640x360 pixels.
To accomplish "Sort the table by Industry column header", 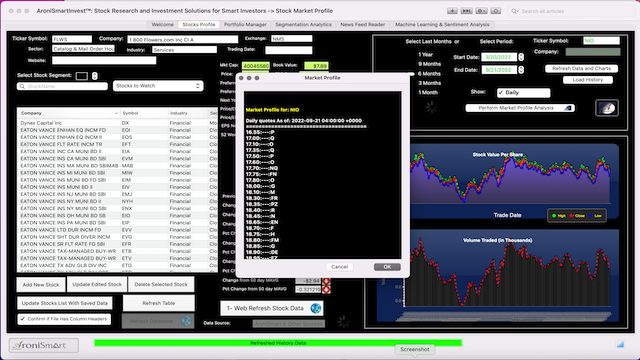I will (x=188, y=113).
